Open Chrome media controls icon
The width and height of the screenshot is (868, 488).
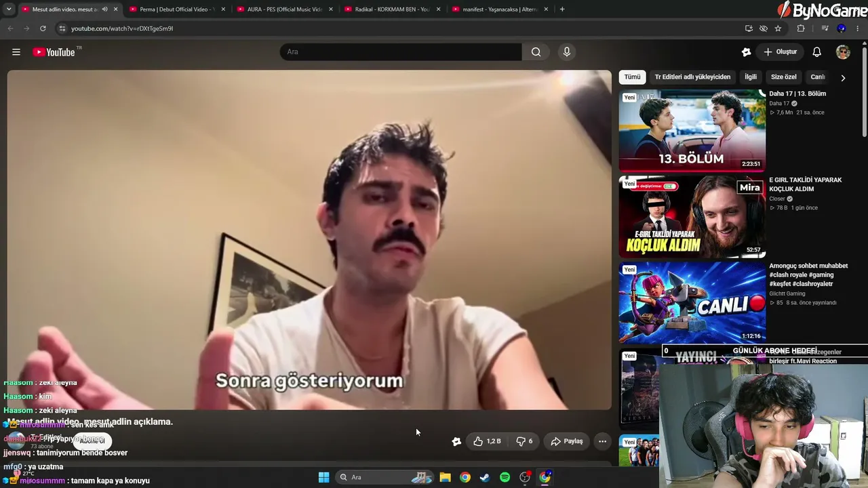coord(825,28)
